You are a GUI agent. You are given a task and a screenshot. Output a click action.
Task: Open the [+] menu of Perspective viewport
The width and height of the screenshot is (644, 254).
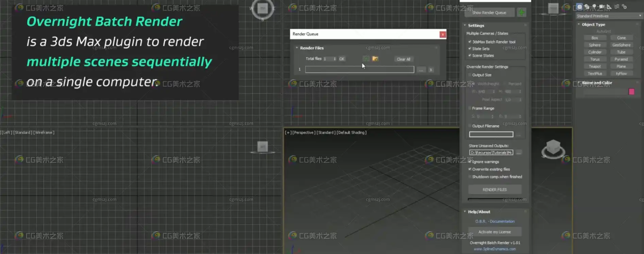coord(288,132)
